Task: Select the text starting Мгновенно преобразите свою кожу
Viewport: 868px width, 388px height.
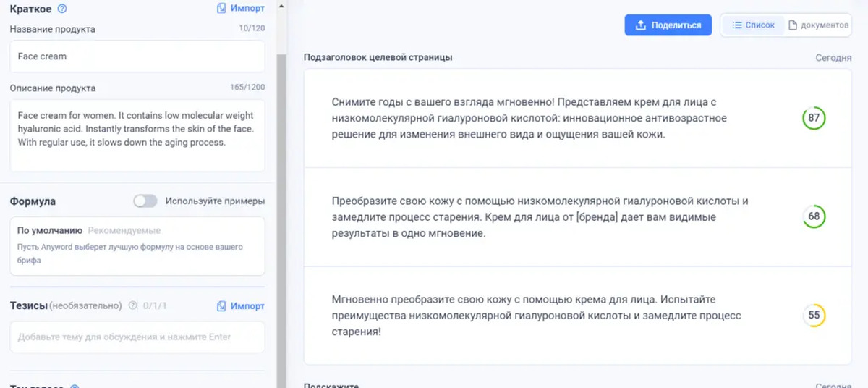Action: [537, 315]
